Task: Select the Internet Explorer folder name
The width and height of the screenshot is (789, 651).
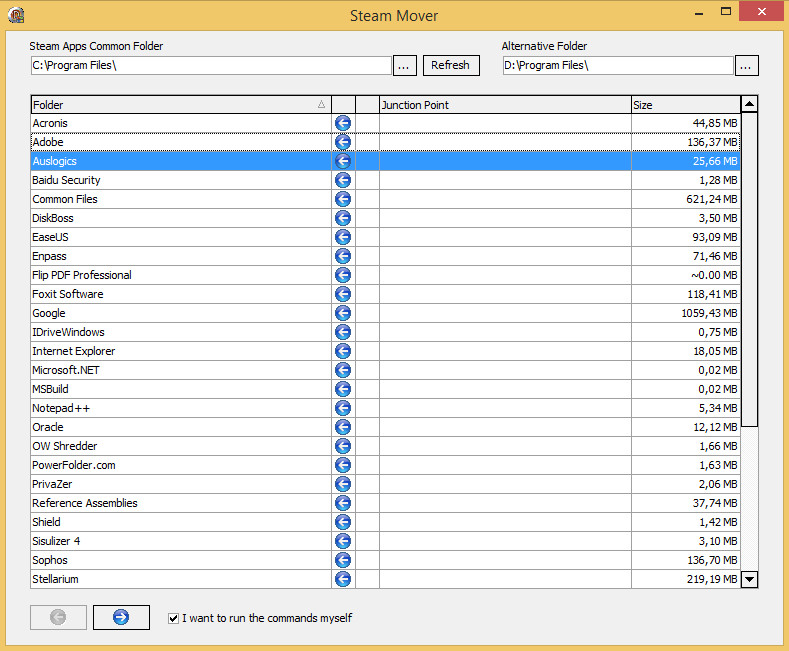Action: pyautogui.click(x=73, y=351)
